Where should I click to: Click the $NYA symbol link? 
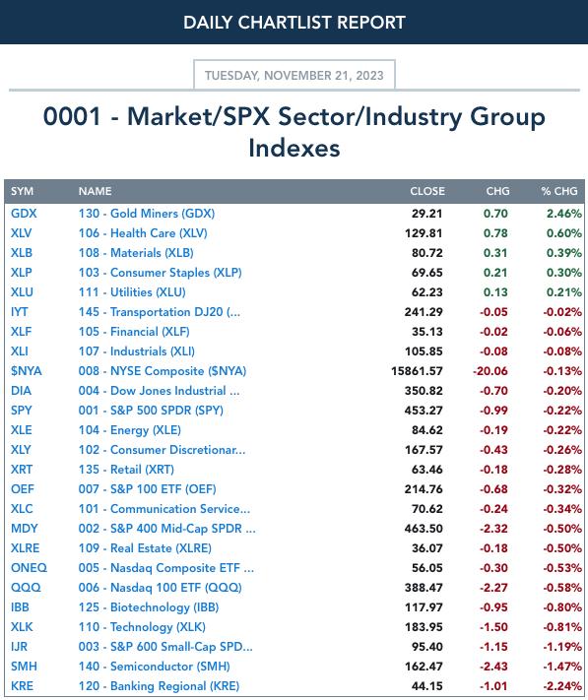(x=26, y=371)
